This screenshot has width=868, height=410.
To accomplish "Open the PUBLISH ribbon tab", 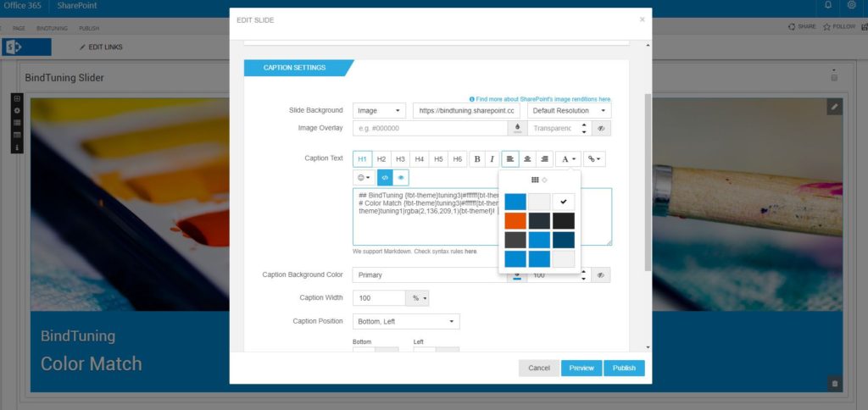I will point(89,28).
